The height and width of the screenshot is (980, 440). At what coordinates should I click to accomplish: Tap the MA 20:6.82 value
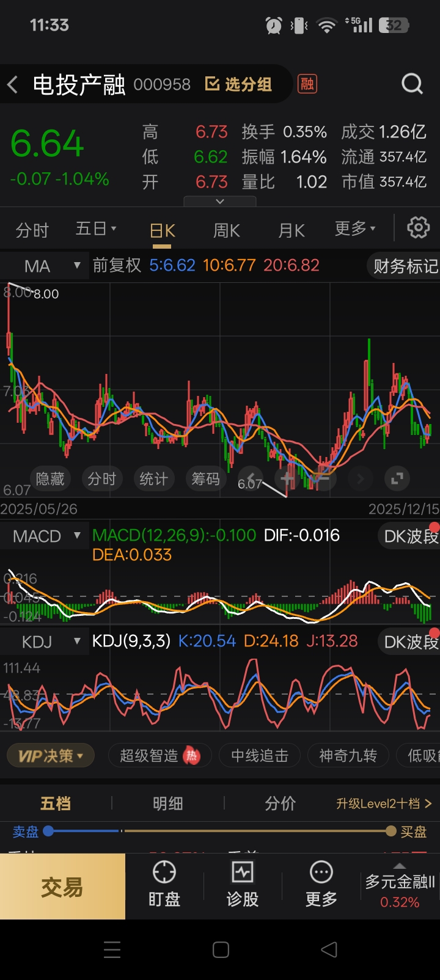(x=291, y=265)
